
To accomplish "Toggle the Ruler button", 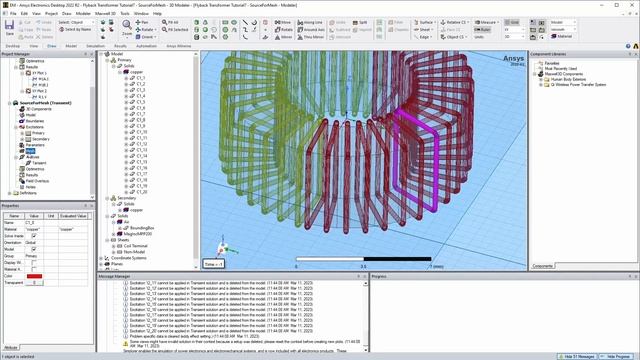I will [x=482, y=29].
